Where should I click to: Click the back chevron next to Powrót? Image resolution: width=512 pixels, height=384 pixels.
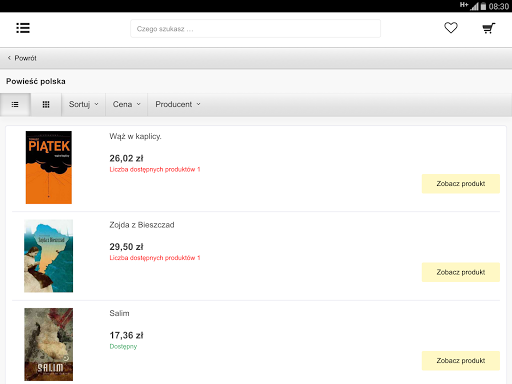pos(9,58)
